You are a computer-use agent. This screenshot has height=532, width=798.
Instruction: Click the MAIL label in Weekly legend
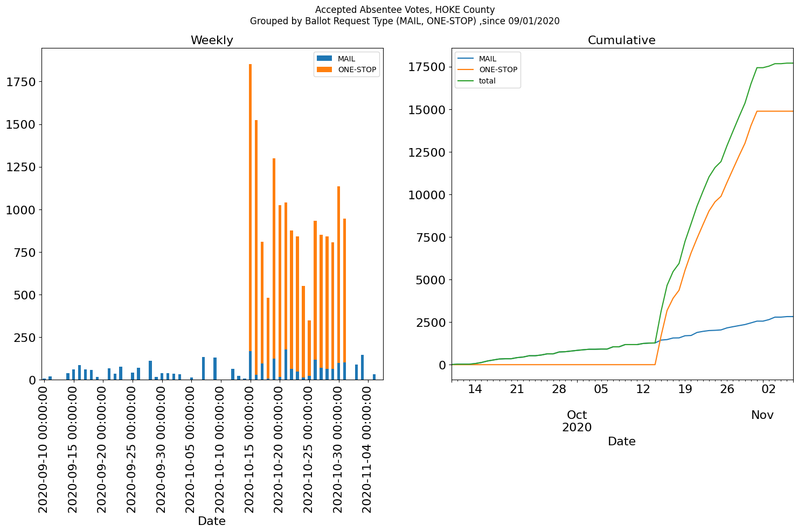pyautogui.click(x=346, y=59)
